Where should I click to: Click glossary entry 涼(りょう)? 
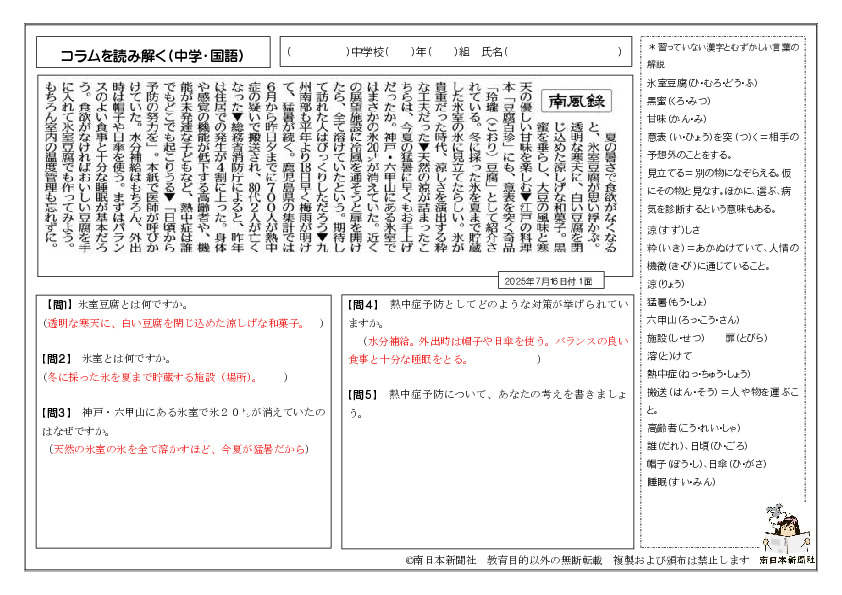pos(666,284)
